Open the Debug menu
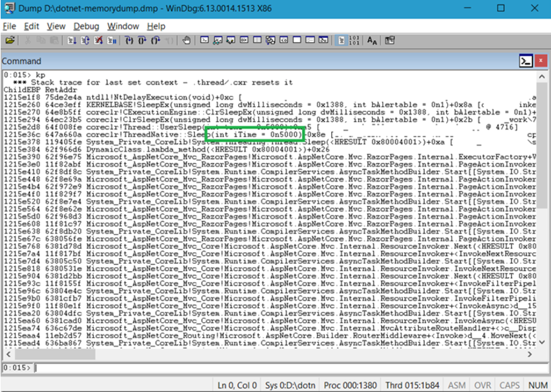Viewport: 551px width, 392px height. [x=86, y=27]
